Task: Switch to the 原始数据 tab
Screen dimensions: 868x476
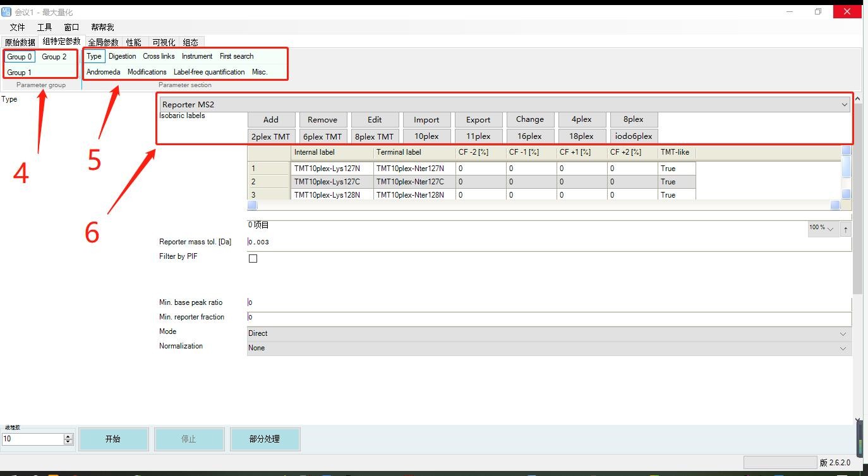Action: tap(20, 42)
